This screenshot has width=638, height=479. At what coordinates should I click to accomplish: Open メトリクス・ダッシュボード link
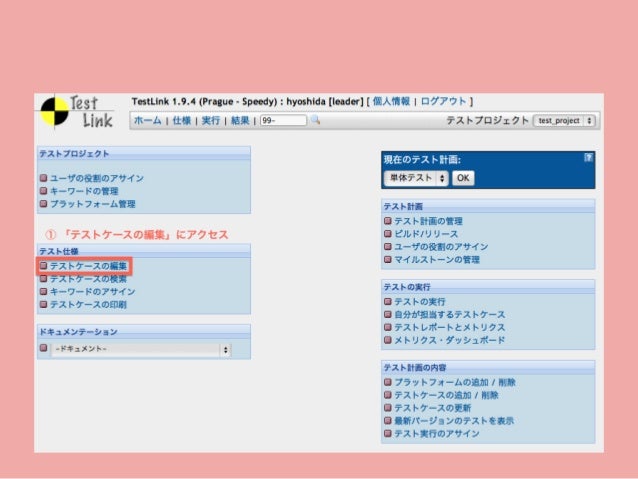click(450, 340)
